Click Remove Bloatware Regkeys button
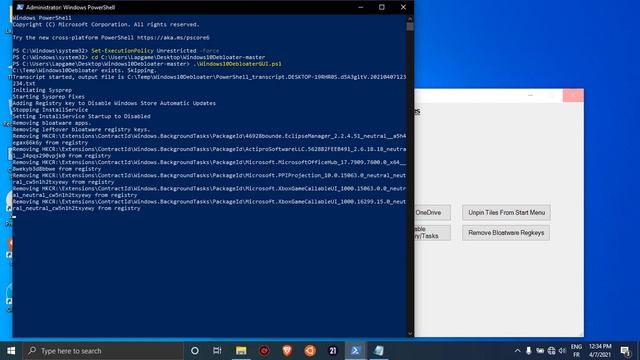This screenshot has width=640, height=360. [506, 233]
